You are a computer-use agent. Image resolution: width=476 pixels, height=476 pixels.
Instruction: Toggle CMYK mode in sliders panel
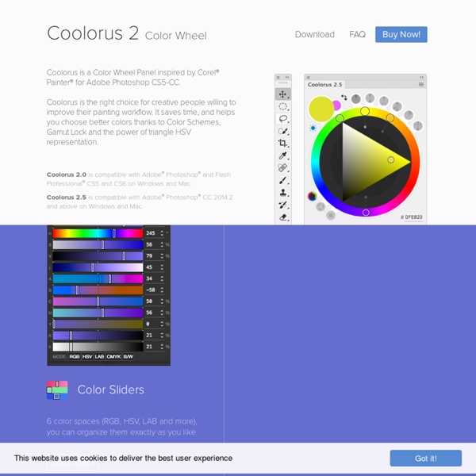(113, 356)
